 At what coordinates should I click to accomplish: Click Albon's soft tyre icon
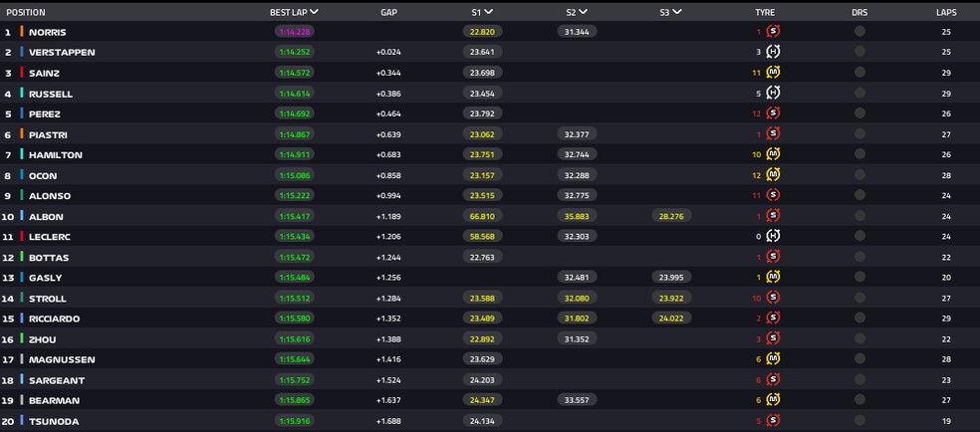pos(773,216)
